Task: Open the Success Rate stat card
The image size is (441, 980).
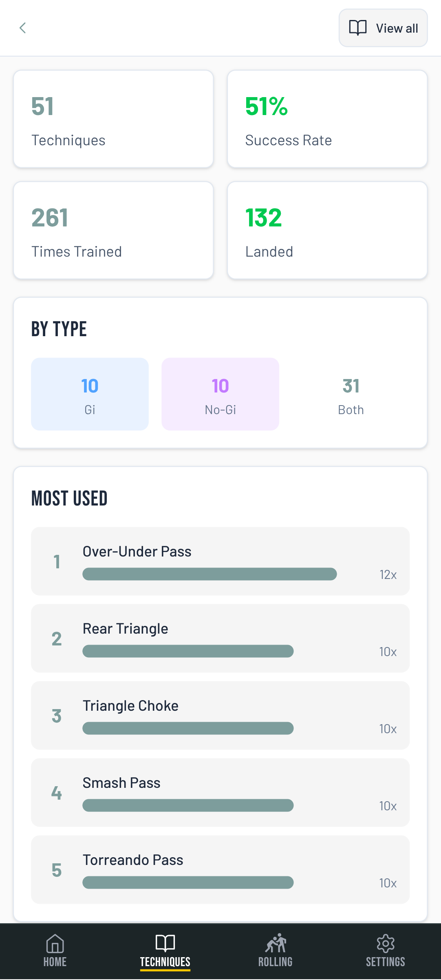Action: pos(327,119)
